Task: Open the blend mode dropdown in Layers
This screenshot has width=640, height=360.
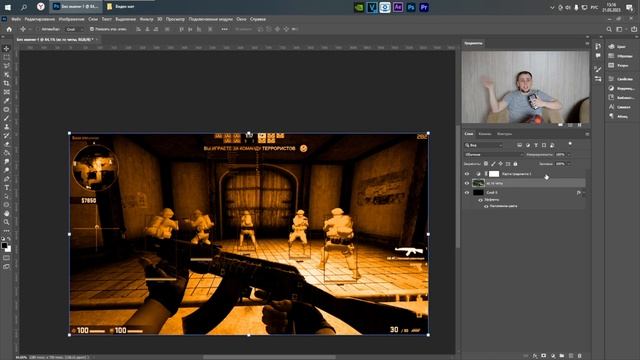Action: 493,155
